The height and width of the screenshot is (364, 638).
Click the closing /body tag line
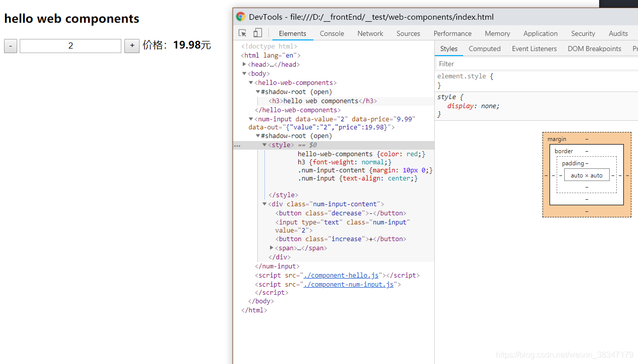[x=261, y=301]
